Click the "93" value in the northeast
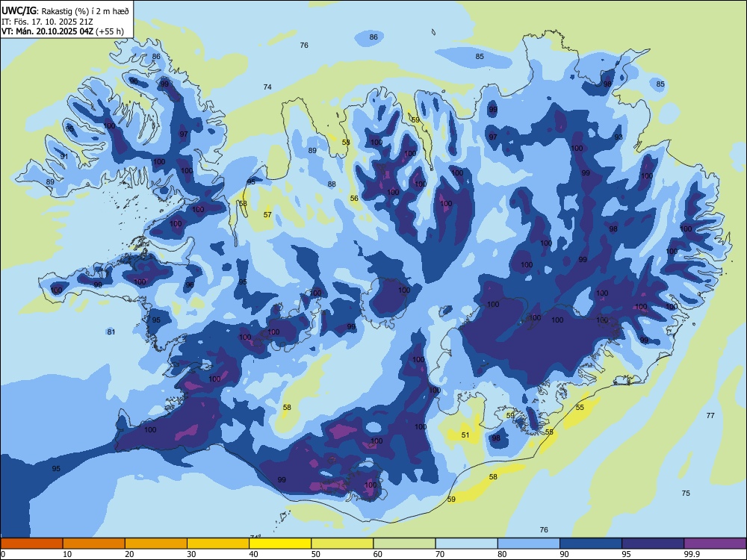This screenshot has height=560, width=747. (619, 137)
